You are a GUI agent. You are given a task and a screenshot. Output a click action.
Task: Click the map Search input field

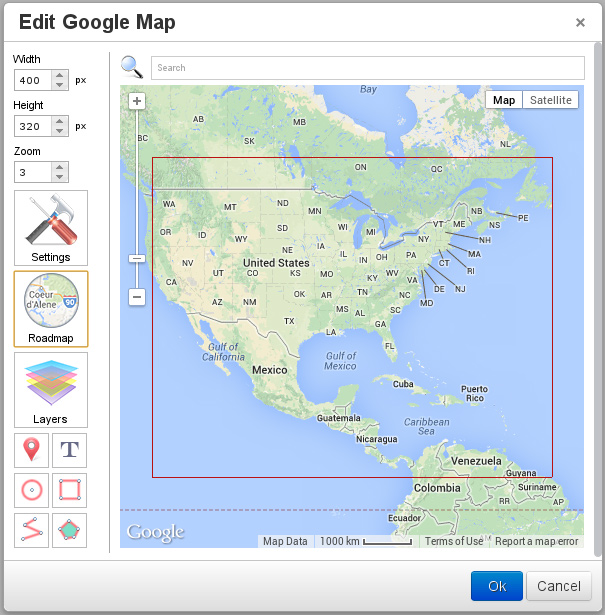[x=367, y=68]
